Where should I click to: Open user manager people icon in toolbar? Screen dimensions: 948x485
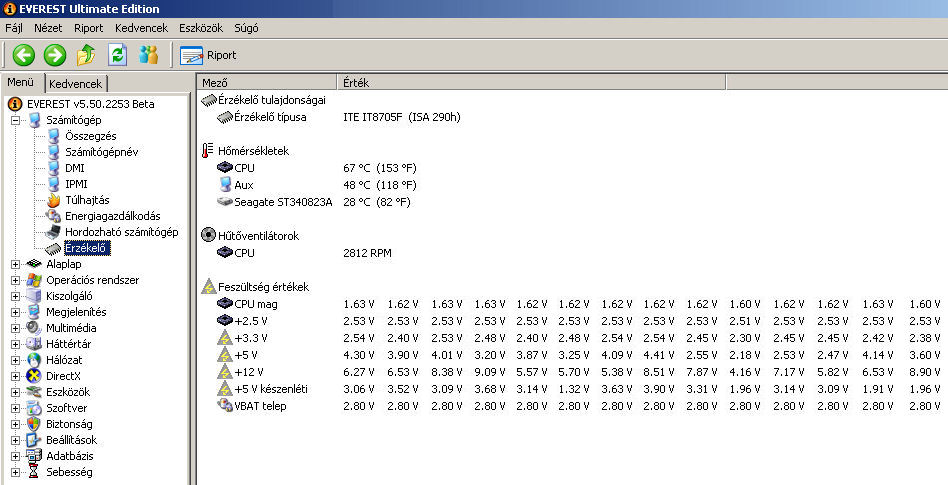tap(148, 55)
